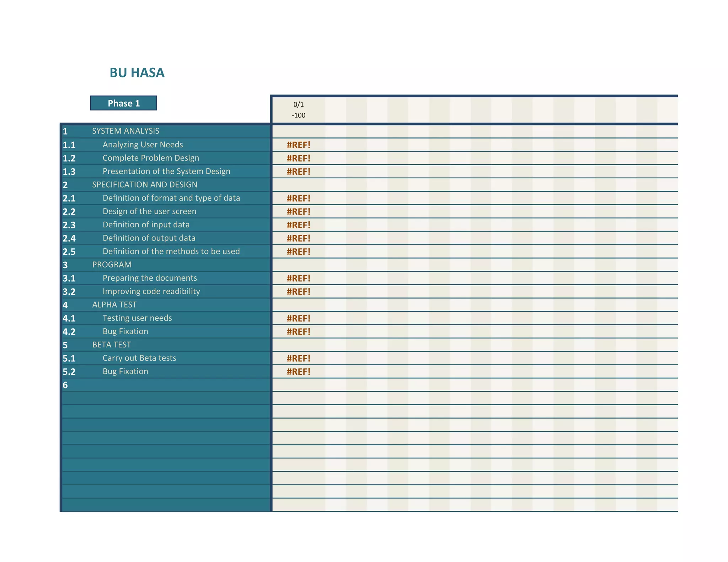The image size is (728, 562).
Task: Click Improving code readibility task
Action: (x=151, y=291)
